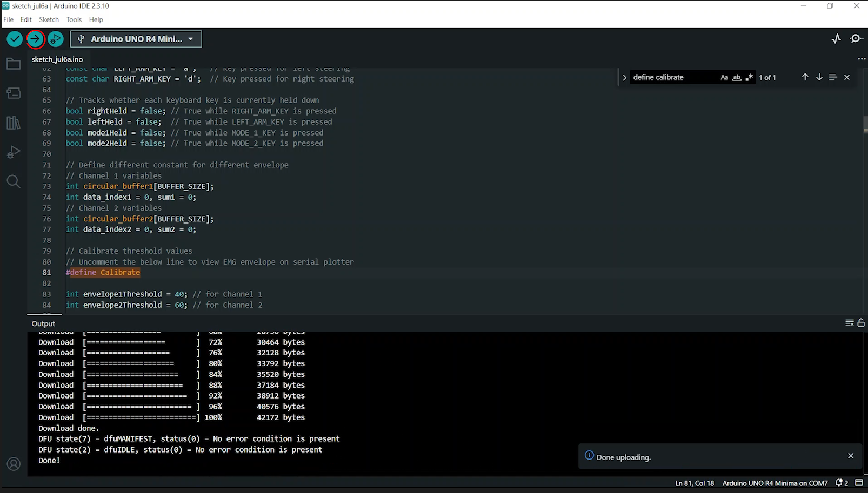Open the Serial Plotter
This screenshot has width=868, height=493.
point(836,39)
